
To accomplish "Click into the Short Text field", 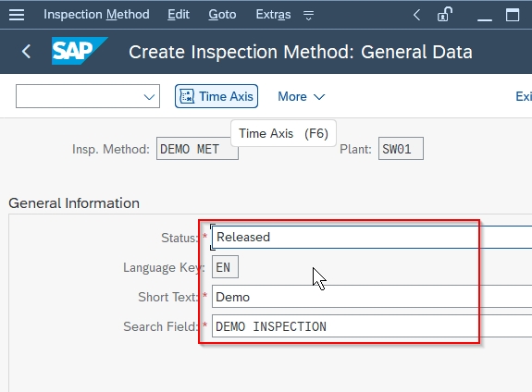I will point(372,297).
